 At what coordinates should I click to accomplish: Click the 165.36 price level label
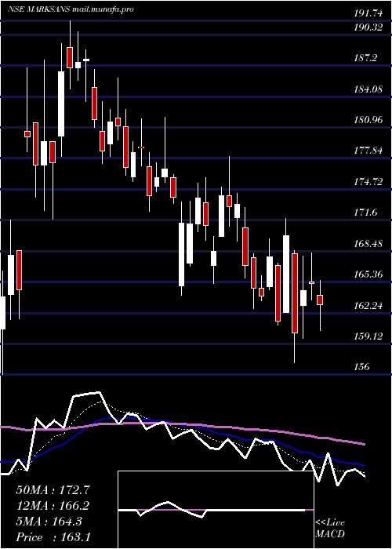coord(368,274)
